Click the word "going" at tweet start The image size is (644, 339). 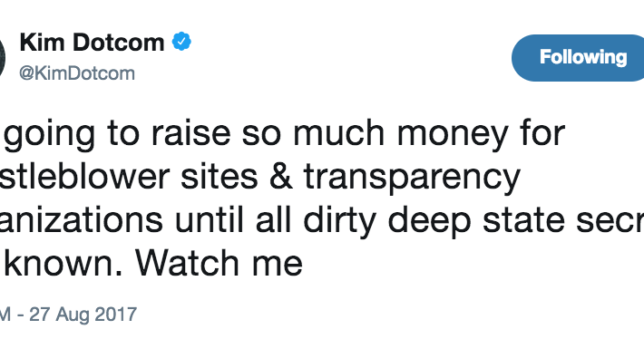point(48,135)
